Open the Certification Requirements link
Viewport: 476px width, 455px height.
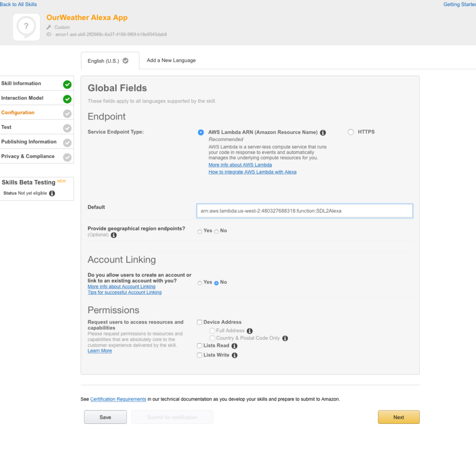pyautogui.click(x=118, y=399)
